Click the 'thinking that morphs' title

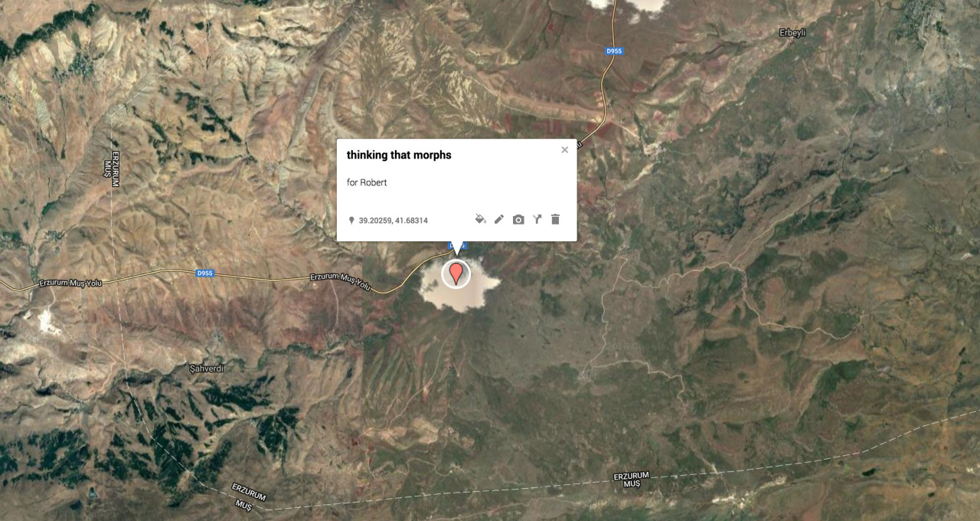(399, 155)
